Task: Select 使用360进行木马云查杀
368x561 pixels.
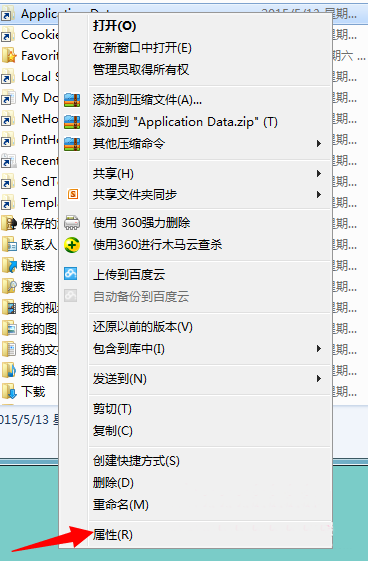Action: coord(157,245)
